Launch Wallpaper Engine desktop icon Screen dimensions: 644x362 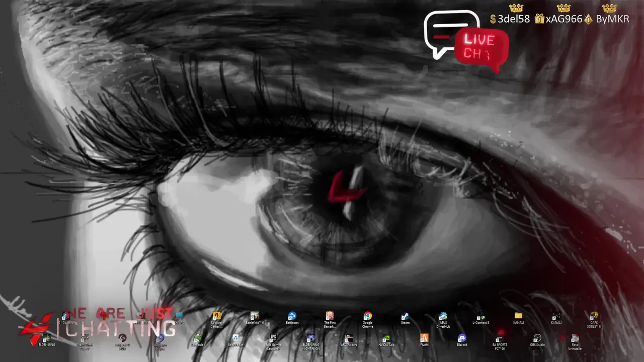160,342
